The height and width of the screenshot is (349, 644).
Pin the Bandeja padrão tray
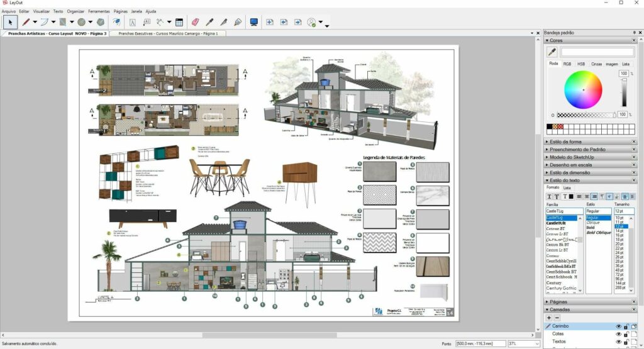(634, 33)
